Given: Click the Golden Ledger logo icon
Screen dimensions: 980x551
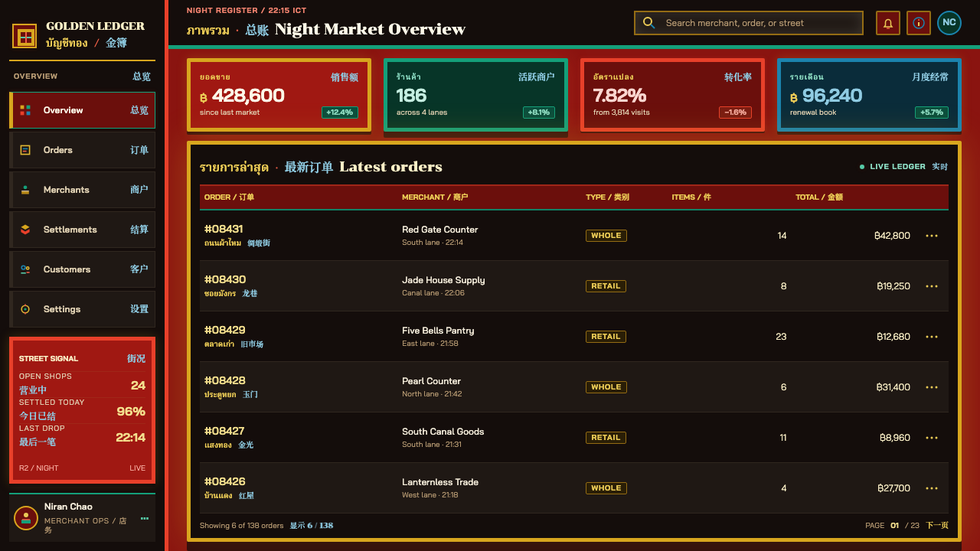Looking at the screenshot, I should pos(24,36).
